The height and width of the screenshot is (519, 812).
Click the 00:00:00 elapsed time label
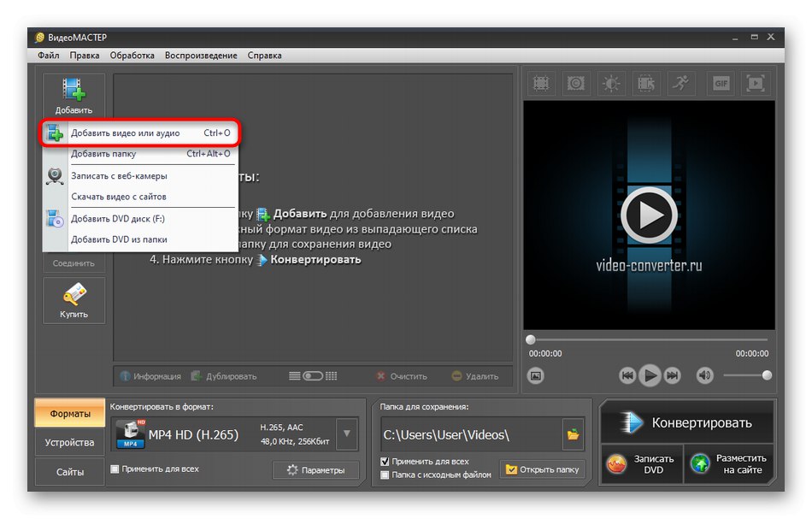click(x=545, y=354)
